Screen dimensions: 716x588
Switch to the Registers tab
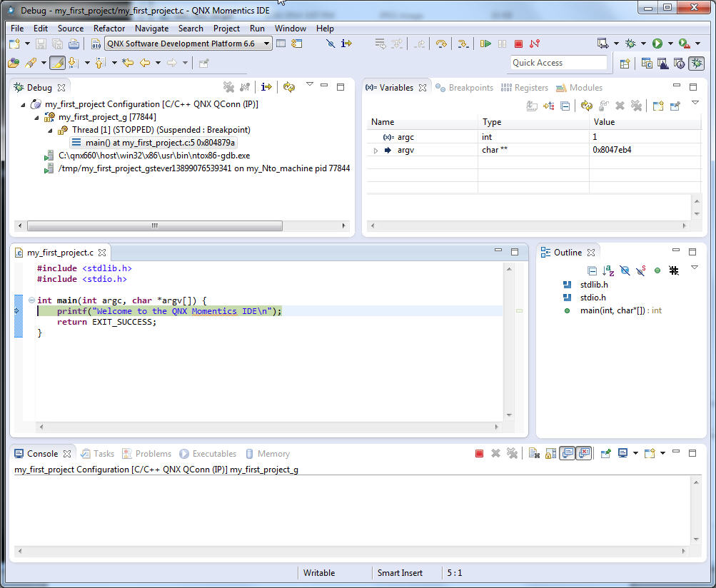coord(524,88)
